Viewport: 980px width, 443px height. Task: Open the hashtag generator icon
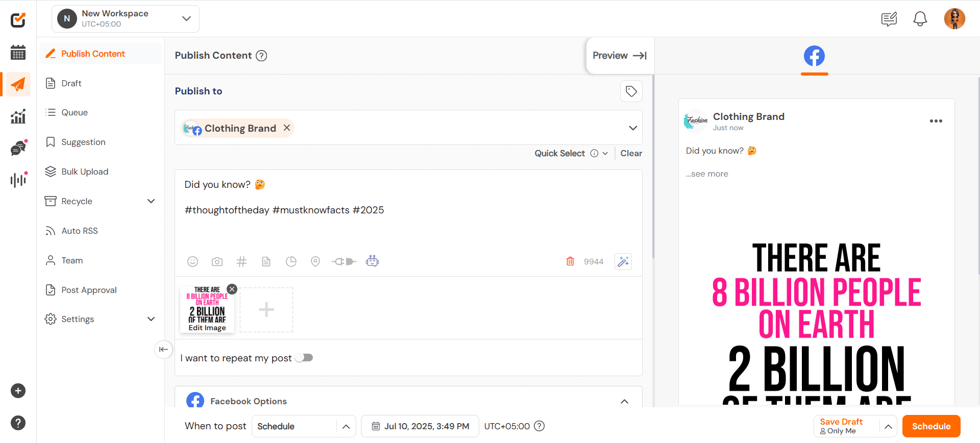[x=241, y=262]
